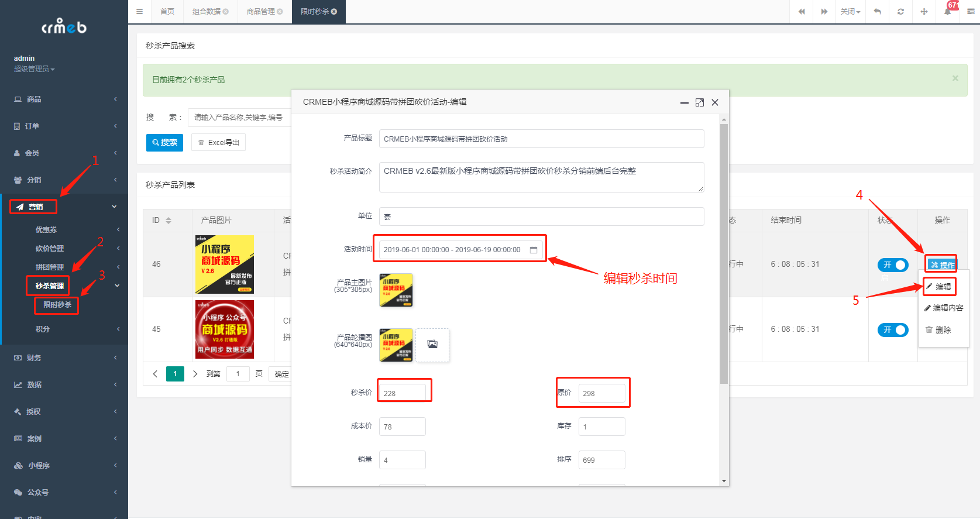Screen dimensions: 980x519
Task: Toggle the 开 switch for product 45
Action: coord(893,330)
